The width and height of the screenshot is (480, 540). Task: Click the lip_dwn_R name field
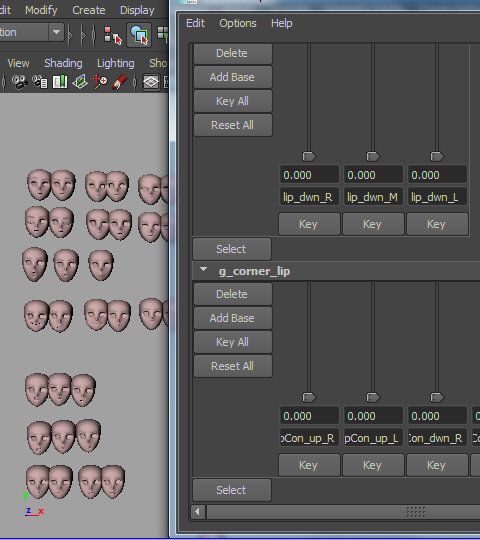pyautogui.click(x=309, y=197)
